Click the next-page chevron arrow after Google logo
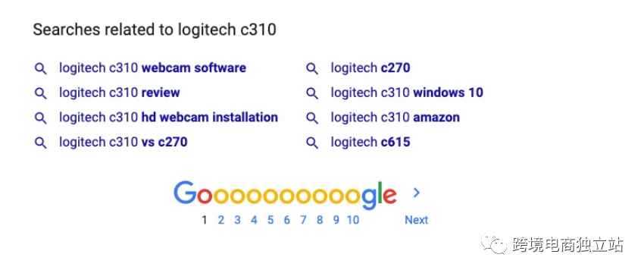Screen dimensions: 644x273 point(417,193)
